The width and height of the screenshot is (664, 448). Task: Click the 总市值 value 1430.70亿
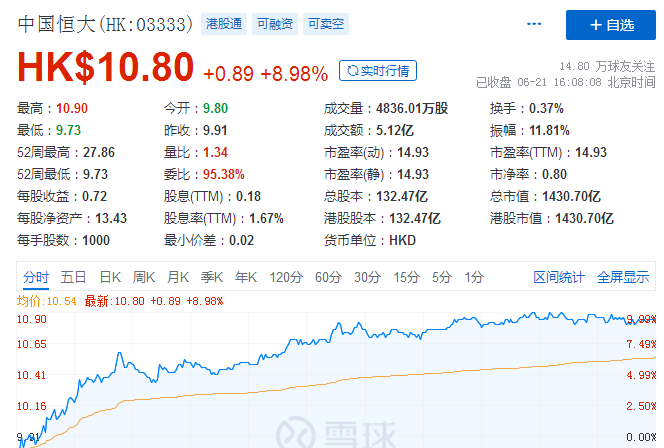tap(571, 196)
